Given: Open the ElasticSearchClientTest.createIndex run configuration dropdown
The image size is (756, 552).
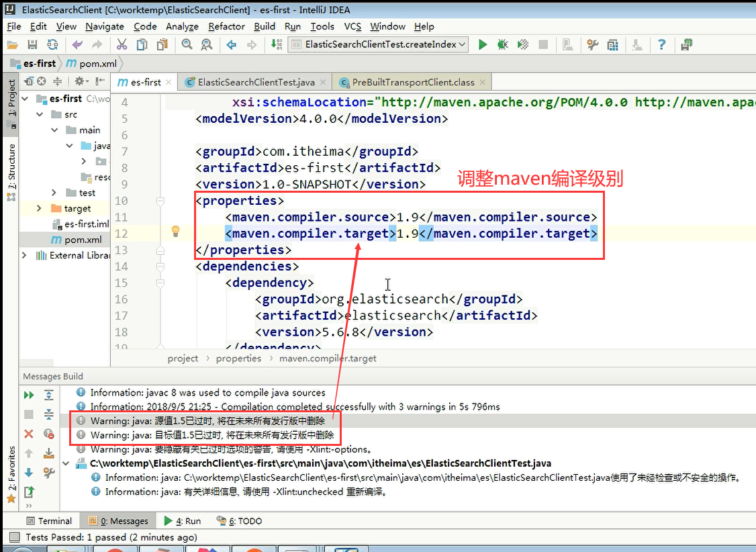Looking at the screenshot, I should coord(378,45).
